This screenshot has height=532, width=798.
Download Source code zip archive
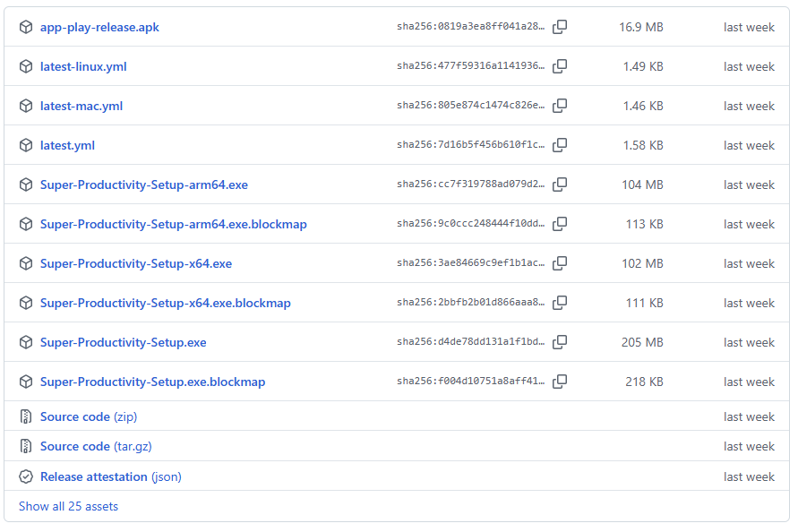tap(89, 416)
